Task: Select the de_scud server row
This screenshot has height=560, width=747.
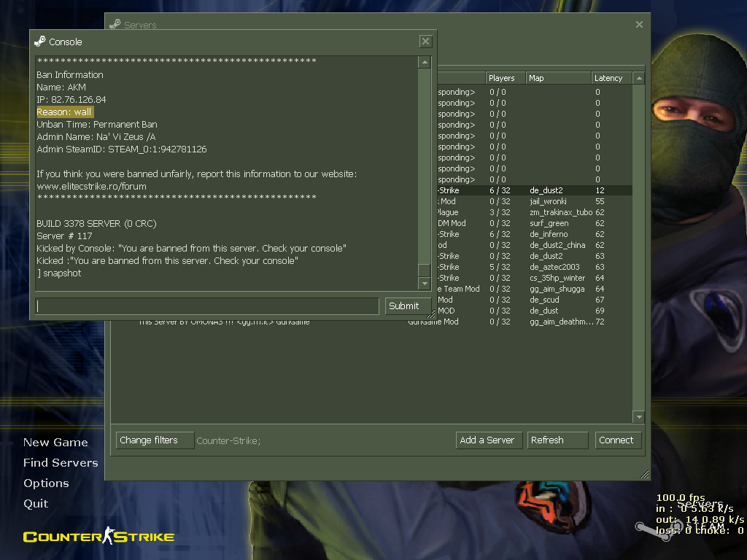Action: pyautogui.click(x=535, y=300)
